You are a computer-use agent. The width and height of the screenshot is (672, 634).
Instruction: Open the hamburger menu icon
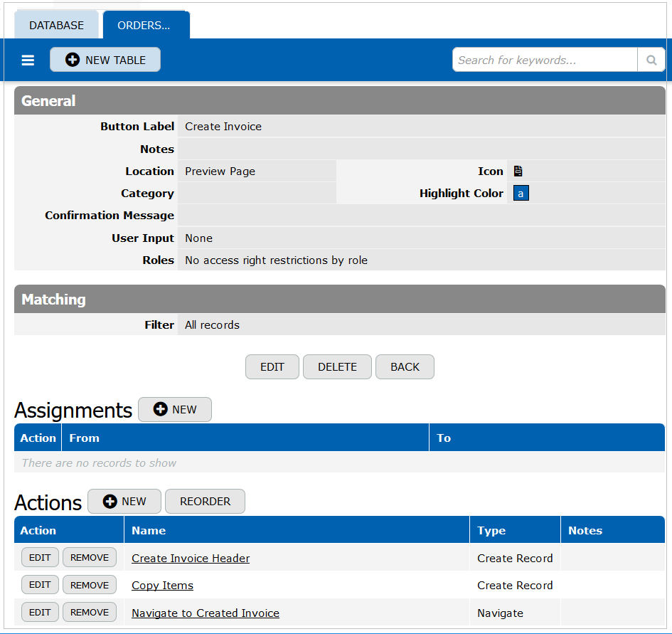[x=28, y=60]
